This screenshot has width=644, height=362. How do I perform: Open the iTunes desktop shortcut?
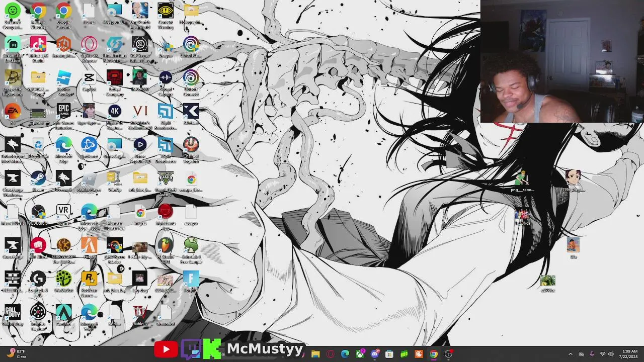89,14
